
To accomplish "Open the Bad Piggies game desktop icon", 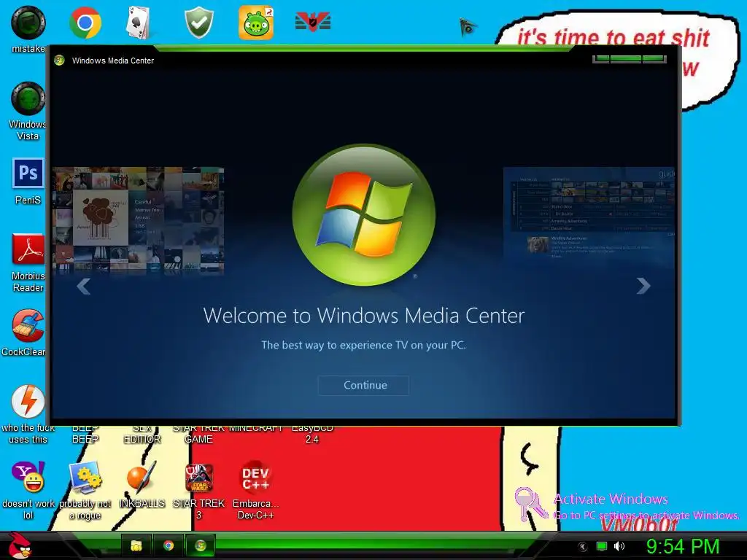I will point(256,23).
